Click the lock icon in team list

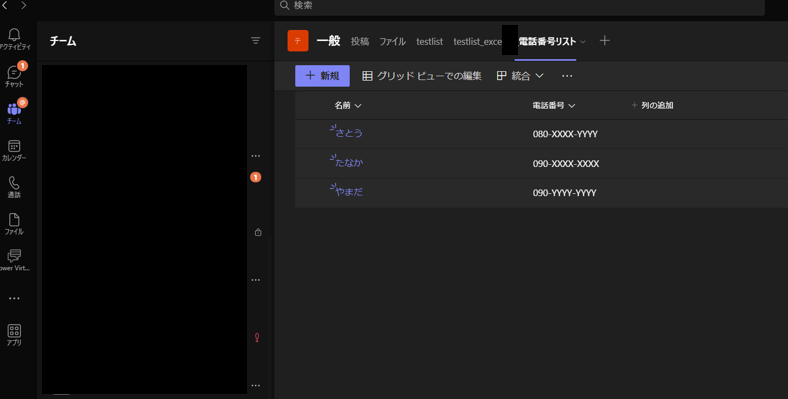[x=258, y=232]
